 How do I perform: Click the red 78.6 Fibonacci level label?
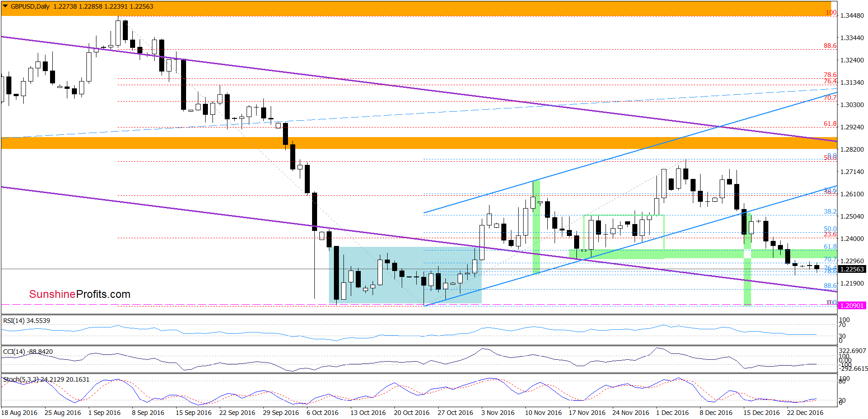point(830,75)
